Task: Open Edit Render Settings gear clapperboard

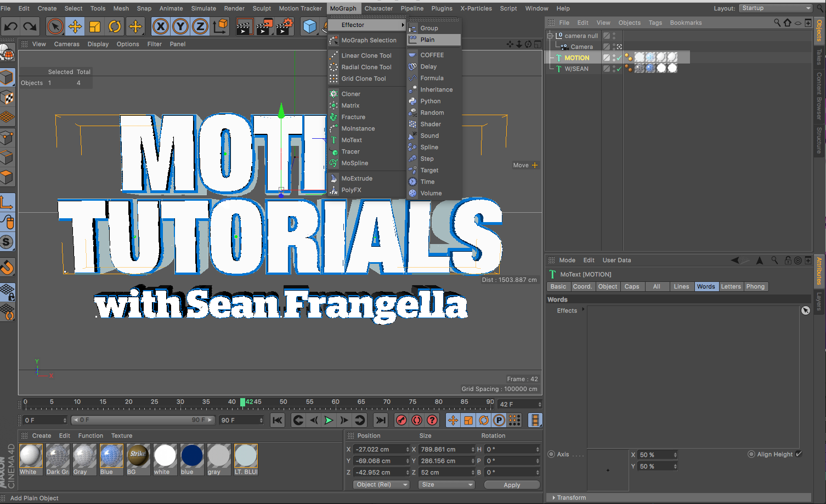Action: [x=284, y=26]
